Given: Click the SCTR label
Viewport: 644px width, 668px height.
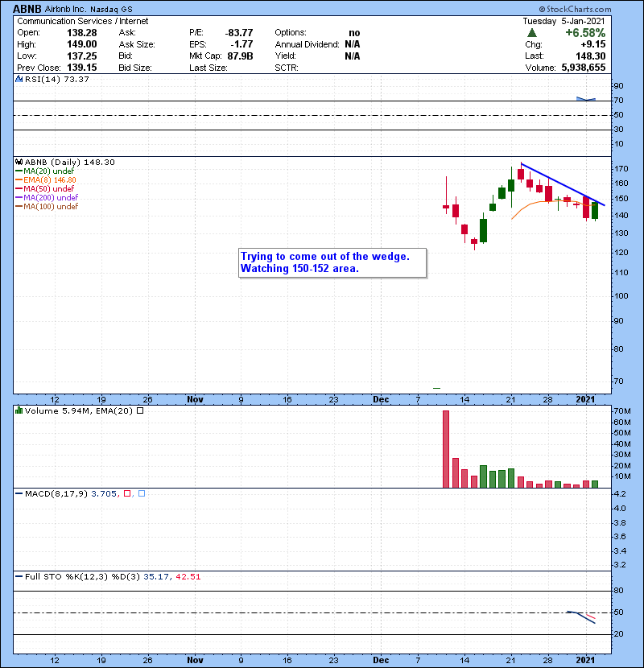Looking at the screenshot, I should pos(287,68).
